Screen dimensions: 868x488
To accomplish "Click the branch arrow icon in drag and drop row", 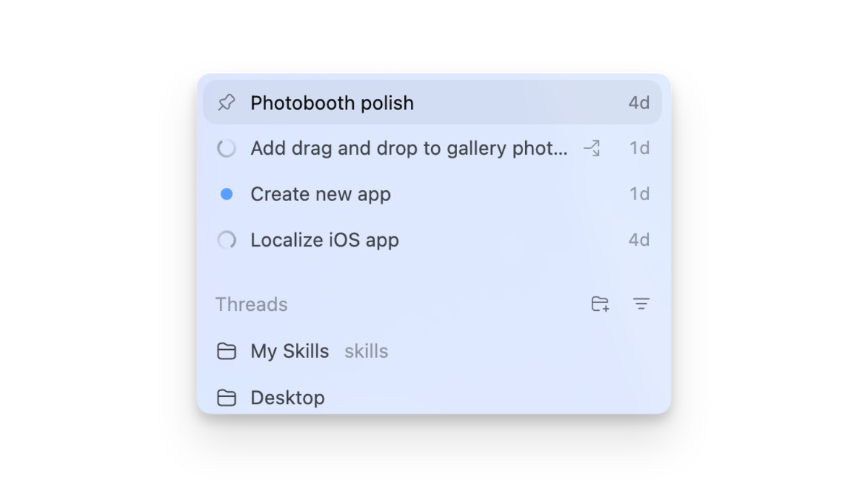I will click(592, 148).
